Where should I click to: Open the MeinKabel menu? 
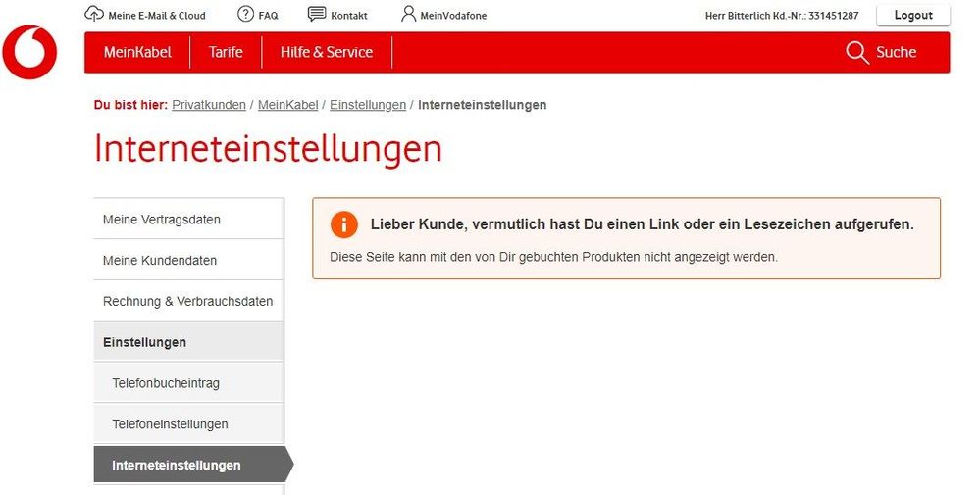point(137,52)
